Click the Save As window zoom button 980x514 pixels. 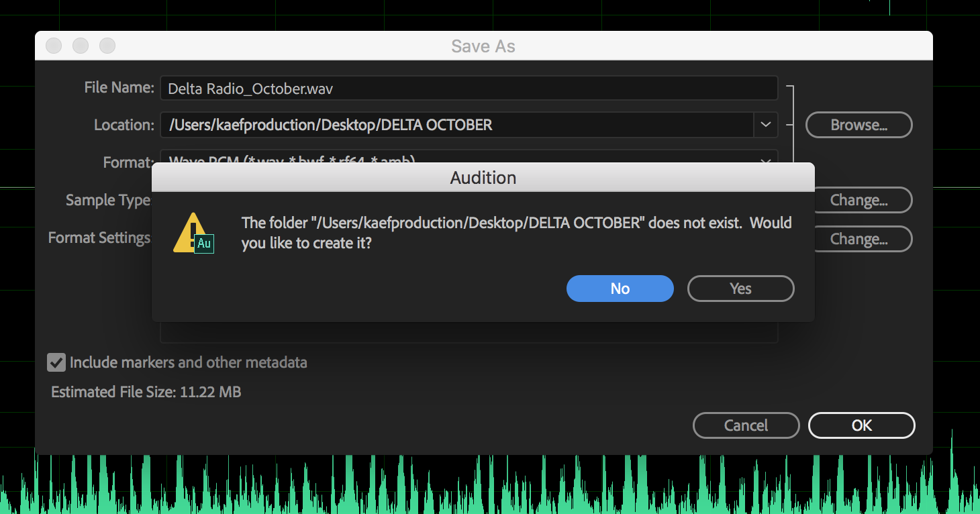[x=107, y=46]
